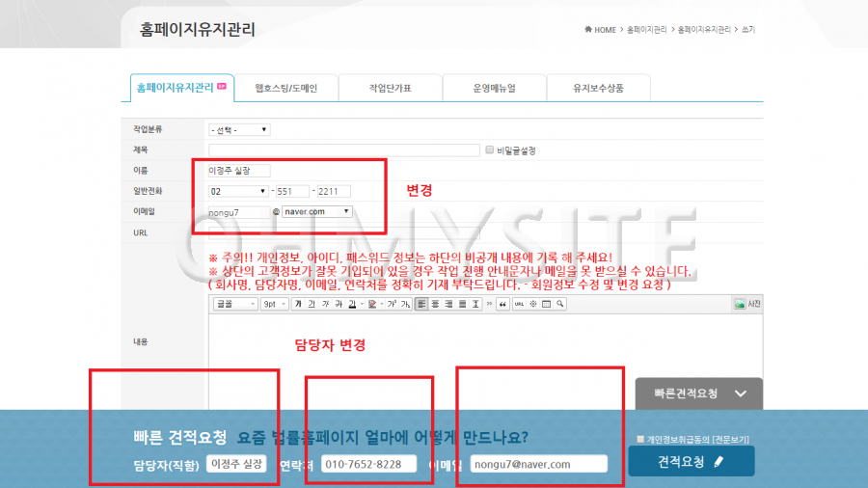Expand the 글꼴 font dropdown
Screen dimensions: 868x488
(x=234, y=304)
